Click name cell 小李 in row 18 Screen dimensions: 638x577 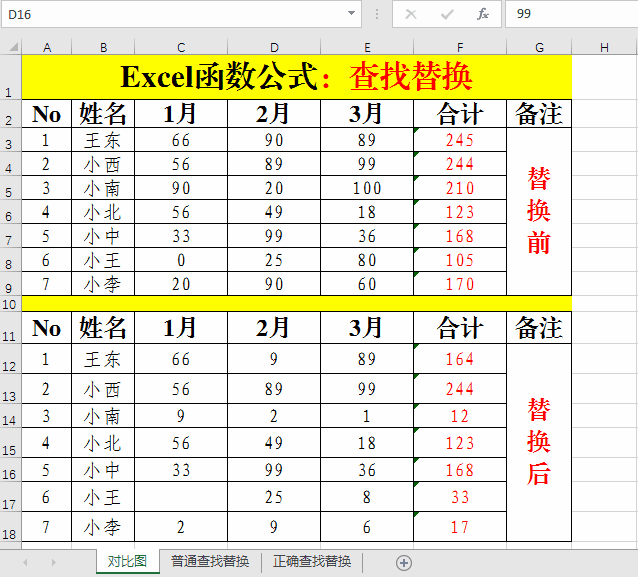pyautogui.click(x=103, y=527)
